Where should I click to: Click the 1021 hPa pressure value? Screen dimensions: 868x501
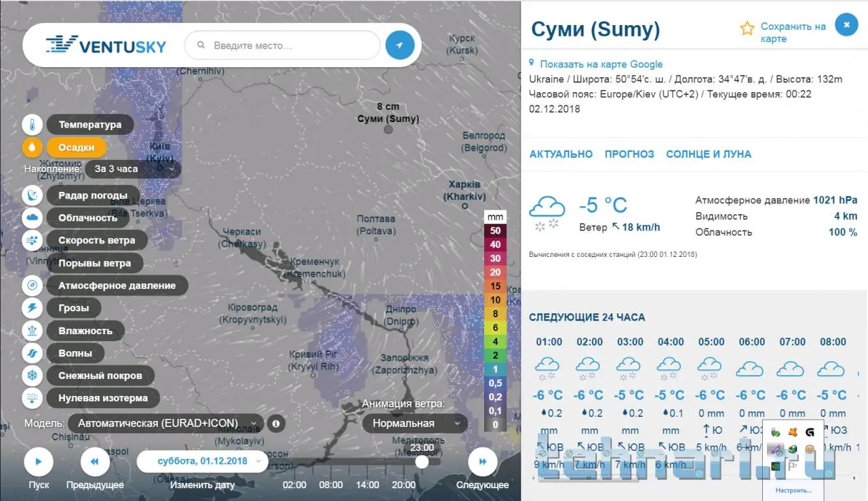tap(835, 200)
